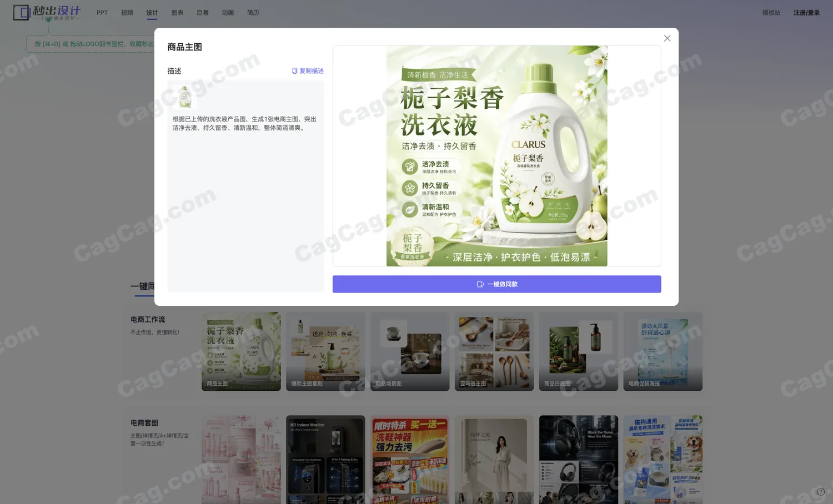Viewport: 833px width, 504px height.
Task: Click the 一键做同款 button
Action: coord(496,284)
